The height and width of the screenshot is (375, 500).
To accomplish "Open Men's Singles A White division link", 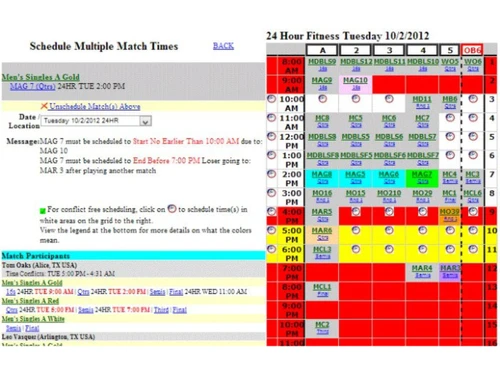I will [x=33, y=319].
